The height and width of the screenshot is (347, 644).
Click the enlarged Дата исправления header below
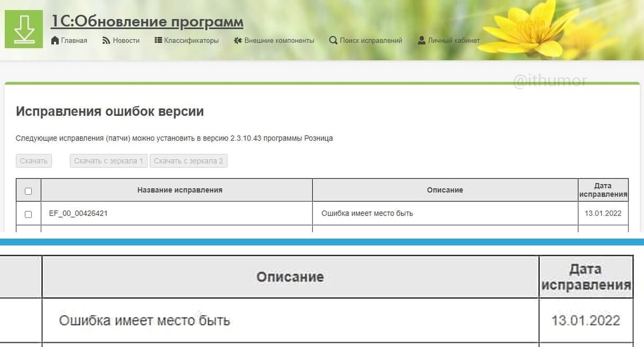coord(586,277)
